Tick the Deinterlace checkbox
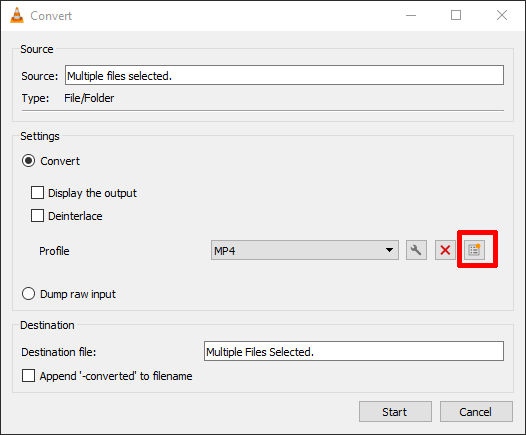The width and height of the screenshot is (526, 435). coord(37,216)
